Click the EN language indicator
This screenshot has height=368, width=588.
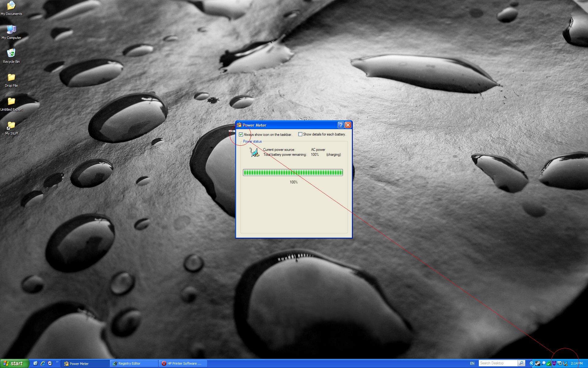472,363
